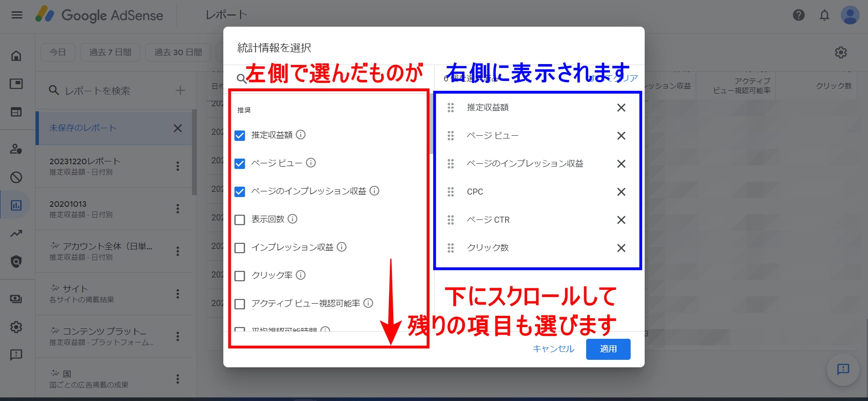Click the report list sidebar scrollbar
Screen dimensions: 868x401
194,152
